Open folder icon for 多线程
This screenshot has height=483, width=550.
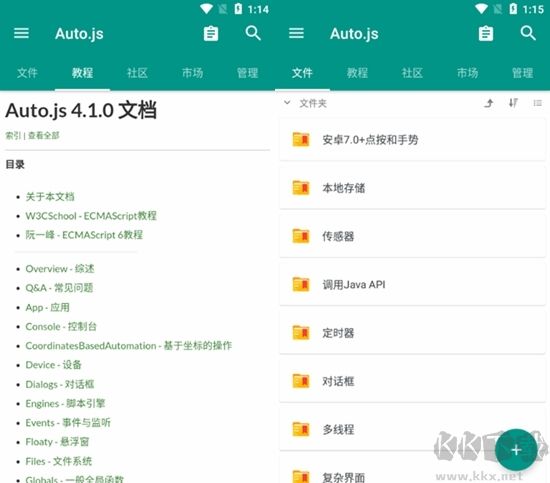point(301,429)
